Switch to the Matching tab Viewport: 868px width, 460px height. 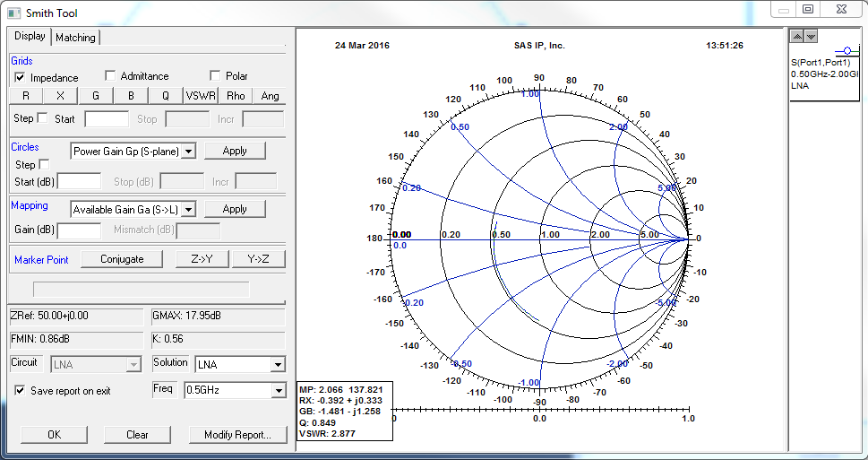coord(75,38)
